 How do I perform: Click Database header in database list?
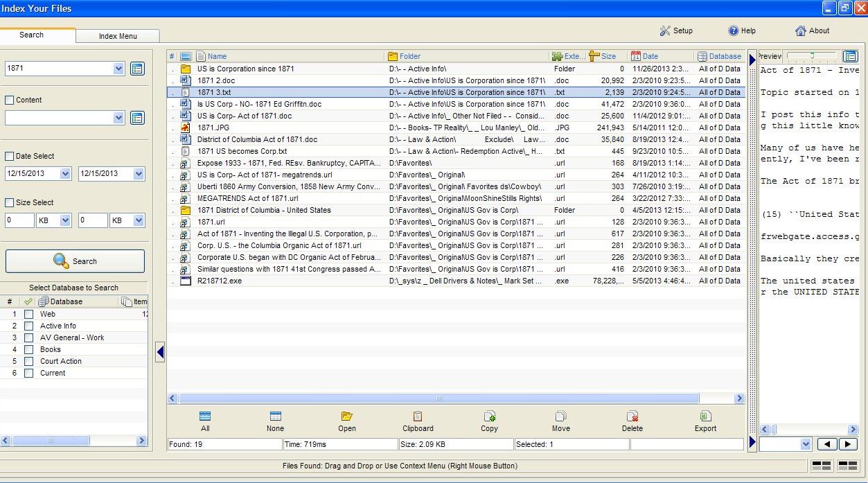pos(77,301)
